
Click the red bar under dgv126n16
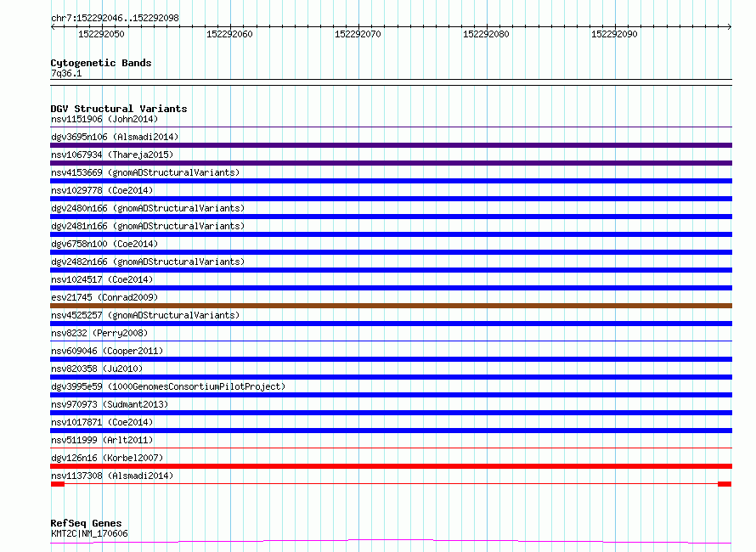tap(391, 466)
